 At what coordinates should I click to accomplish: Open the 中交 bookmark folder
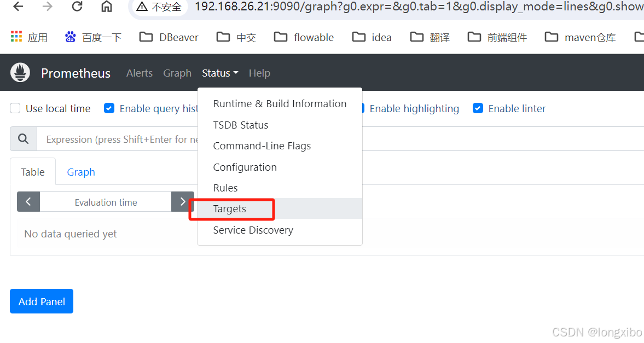[x=236, y=37]
